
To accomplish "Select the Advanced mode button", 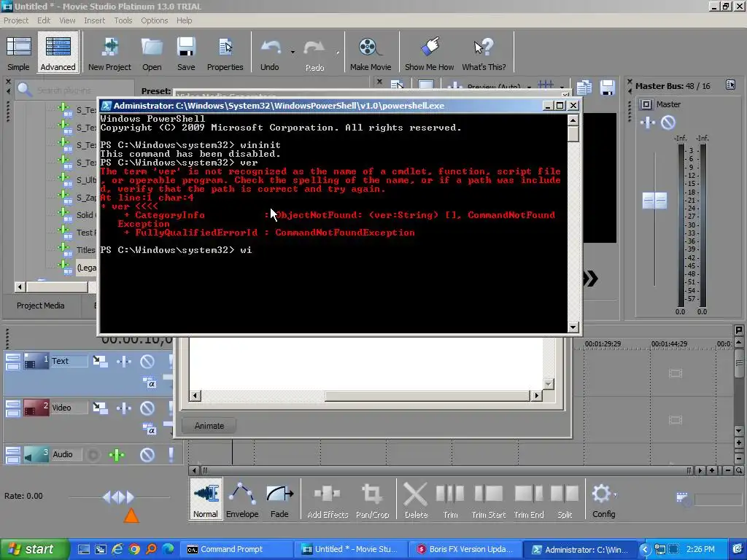I will [x=58, y=52].
